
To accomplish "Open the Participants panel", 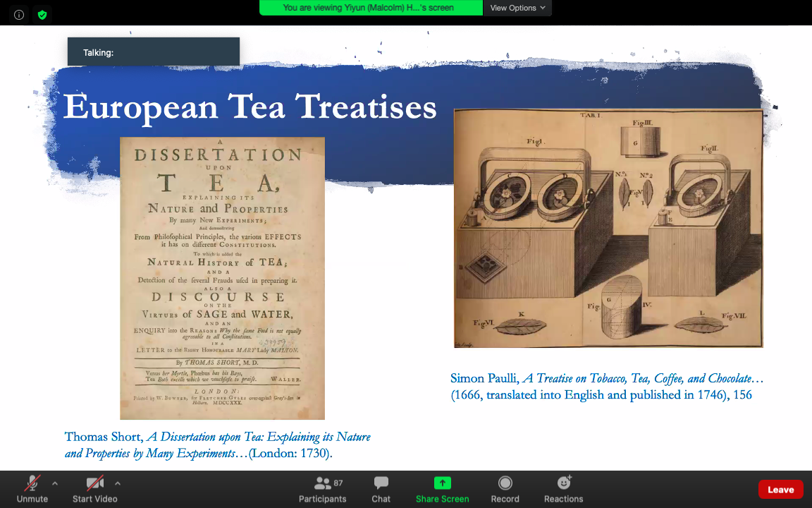I will 323,489.
